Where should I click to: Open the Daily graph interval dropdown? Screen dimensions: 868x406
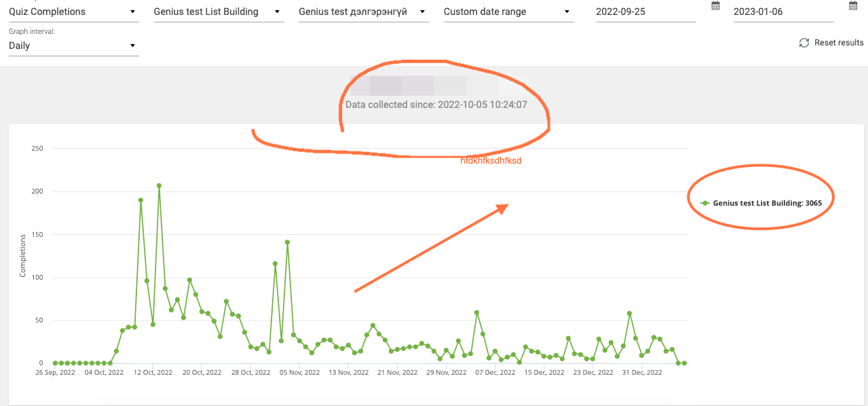[x=73, y=45]
